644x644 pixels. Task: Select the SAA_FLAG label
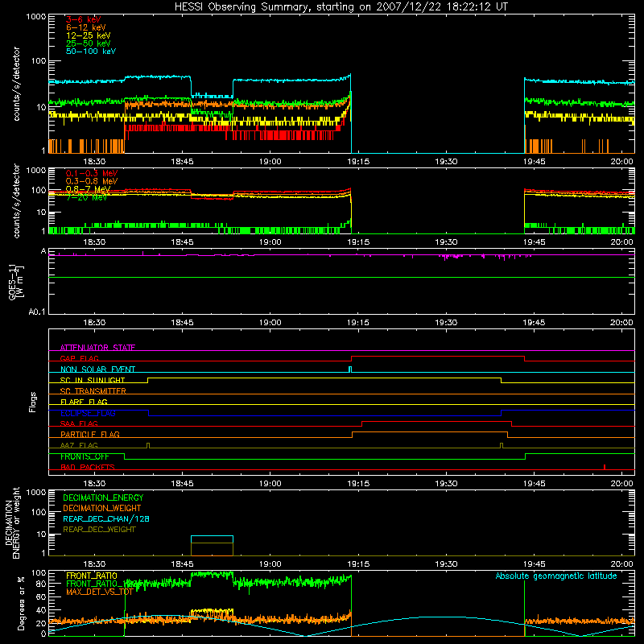[x=79, y=423]
